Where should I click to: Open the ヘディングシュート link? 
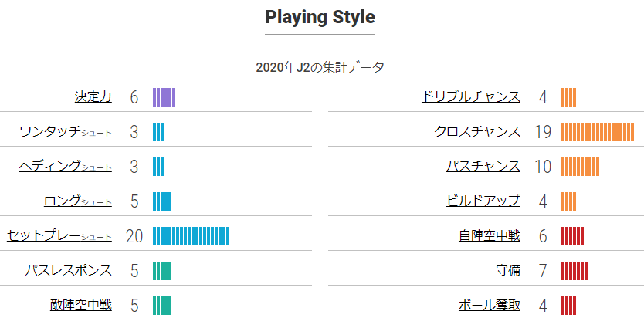[66, 167]
